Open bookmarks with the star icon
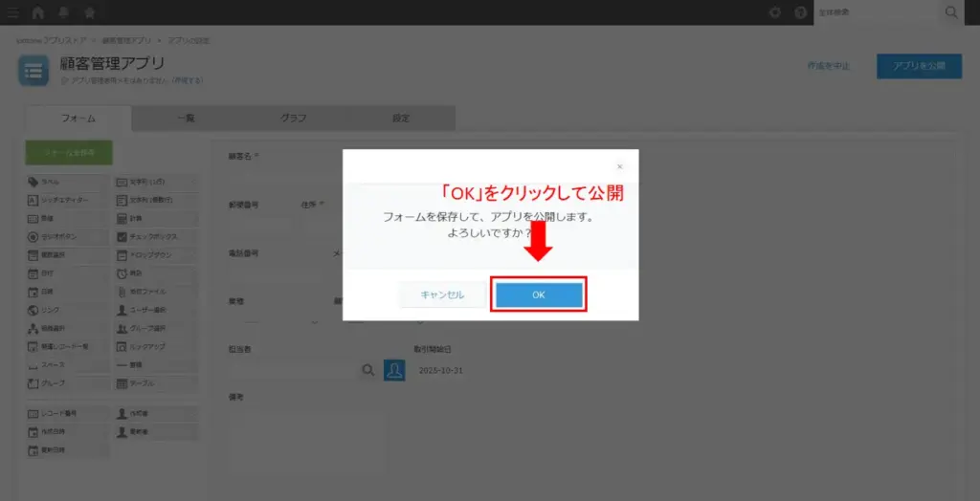Image resolution: width=980 pixels, height=501 pixels. click(89, 12)
